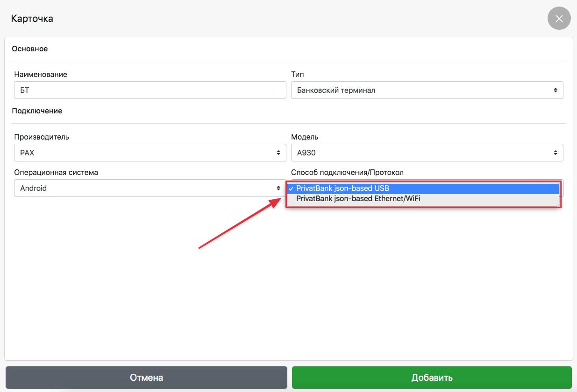Click the arrows icon on the Тип field
Viewport: 577px width, 392px height.
(555, 90)
